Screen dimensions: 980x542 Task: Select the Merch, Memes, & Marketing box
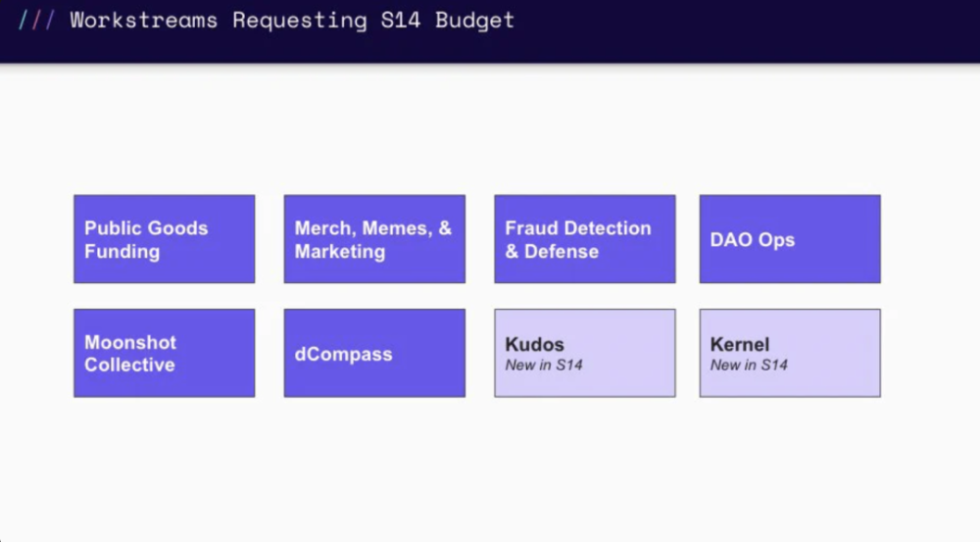(374, 239)
